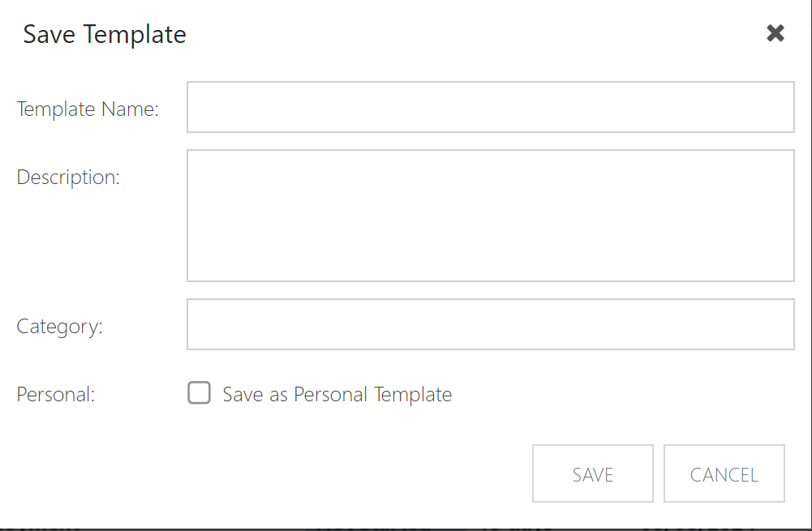
Task: Click the SAVE button
Action: pos(592,473)
